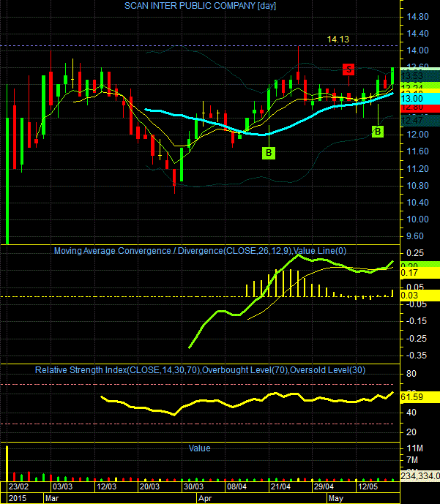Select the Moving Average Convergence / Divergence indicator title
This screenshot has height=504, width=440.
pyautogui.click(x=200, y=251)
